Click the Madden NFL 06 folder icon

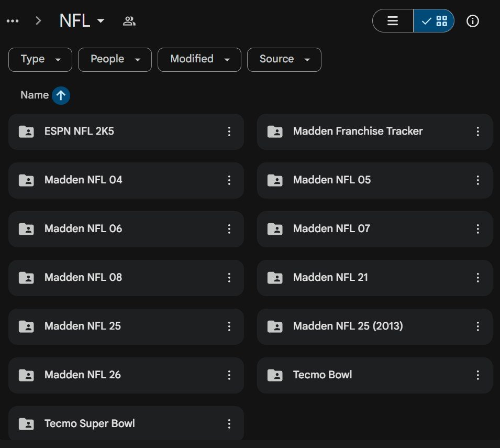click(26, 229)
